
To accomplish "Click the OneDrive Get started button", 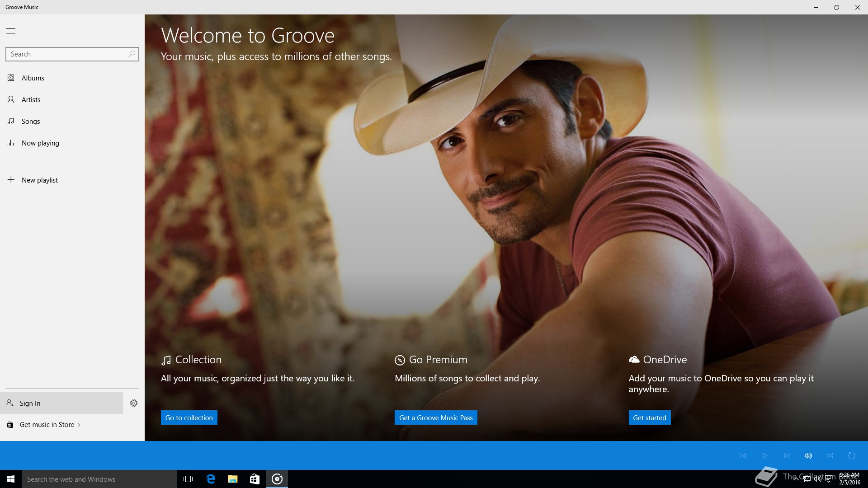I will tap(650, 418).
